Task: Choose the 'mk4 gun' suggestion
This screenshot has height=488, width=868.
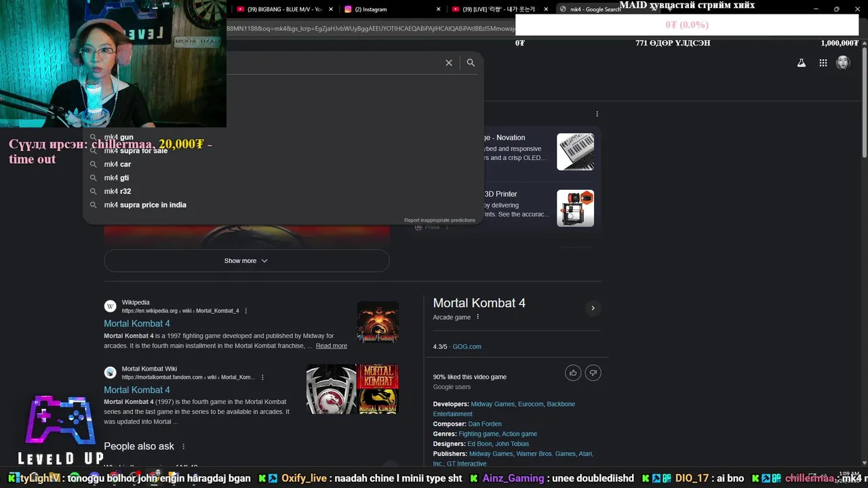Action: (x=118, y=137)
